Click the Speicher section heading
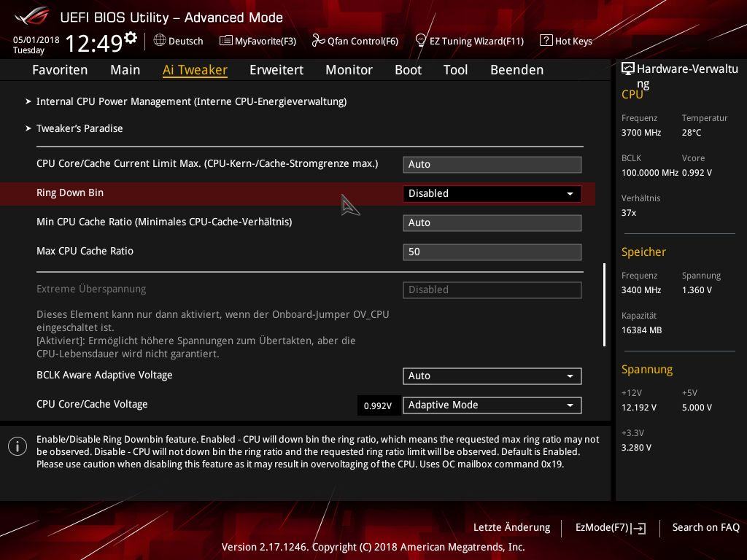This screenshot has height=560, width=747. tap(643, 252)
